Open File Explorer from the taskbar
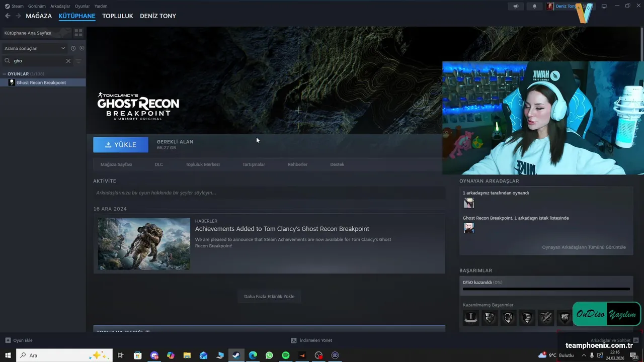This screenshot has width=644, height=362. (x=187, y=355)
